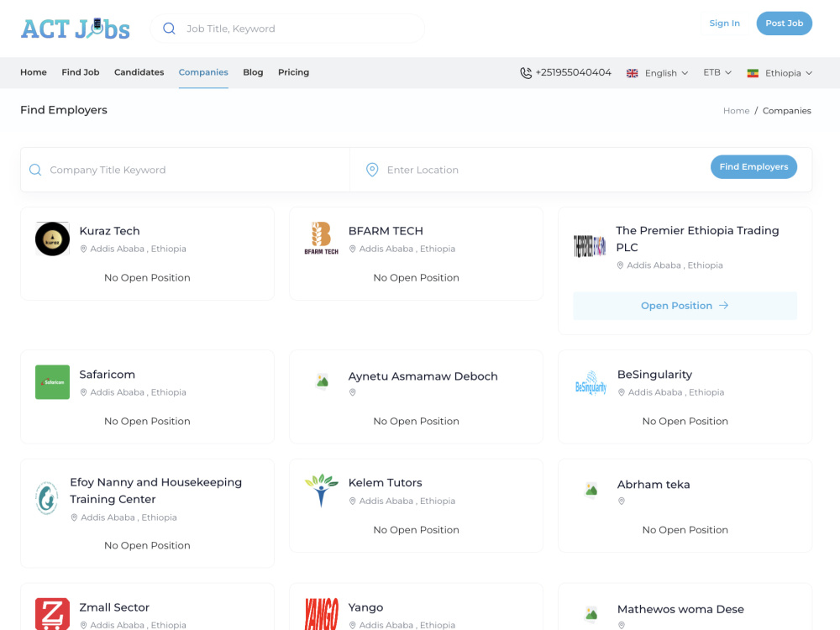Viewport: 840px width, 630px height.
Task: Click the Find Employers button
Action: pyautogui.click(x=753, y=166)
